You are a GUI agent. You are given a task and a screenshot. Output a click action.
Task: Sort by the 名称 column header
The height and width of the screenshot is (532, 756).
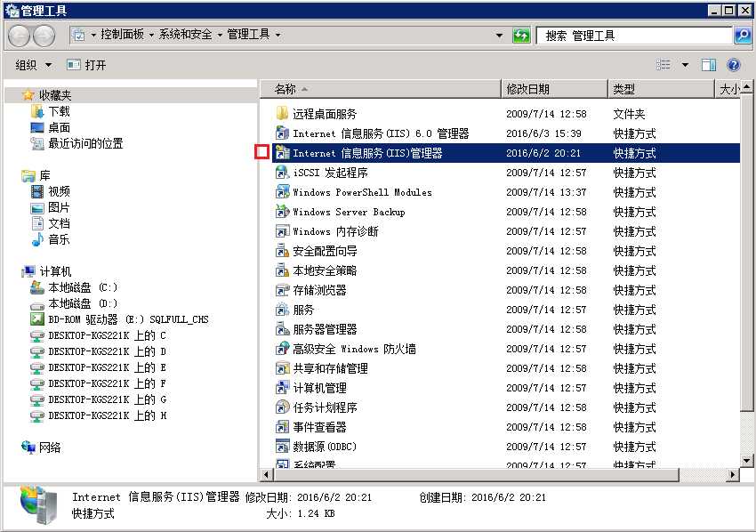(381, 89)
